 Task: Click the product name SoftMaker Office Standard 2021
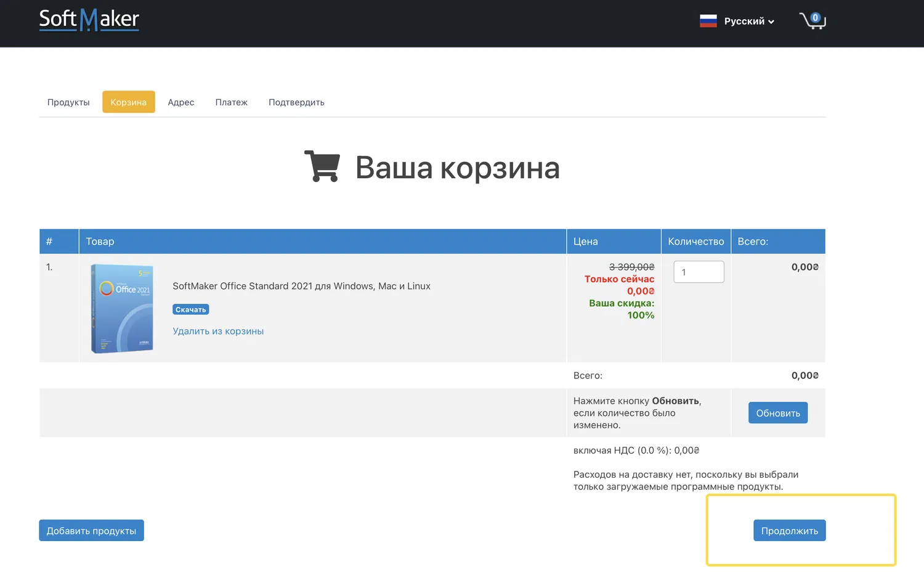click(301, 286)
